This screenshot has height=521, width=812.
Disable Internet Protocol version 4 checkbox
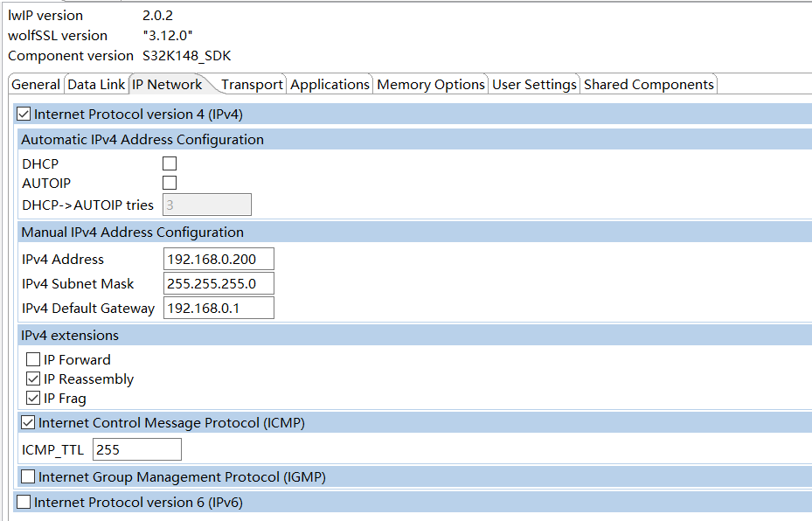pyautogui.click(x=24, y=115)
